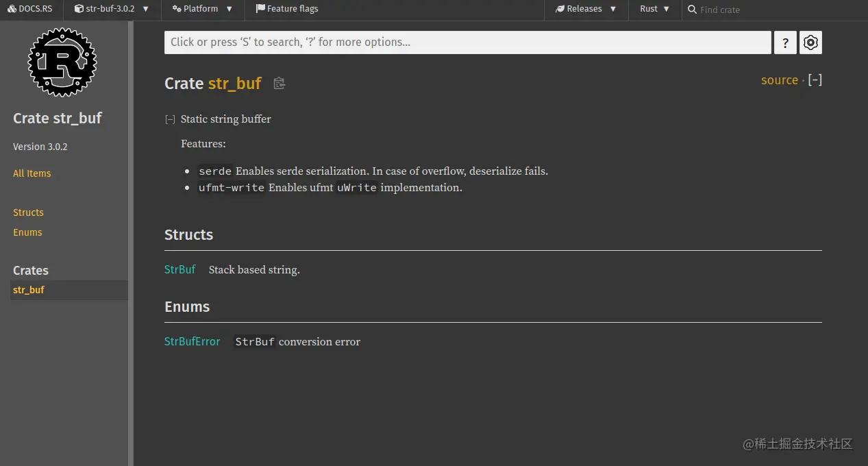Click the Crates sidebar heading
The width and height of the screenshot is (868, 466).
pos(31,270)
